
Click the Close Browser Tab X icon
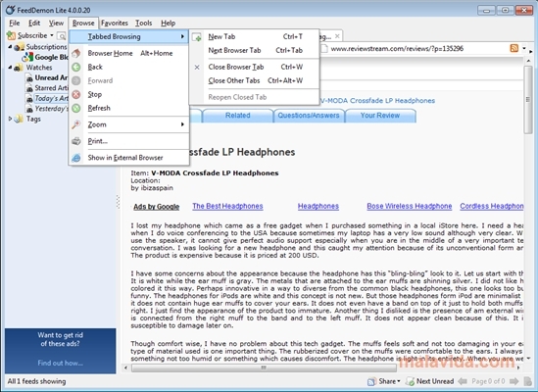pyautogui.click(x=197, y=67)
